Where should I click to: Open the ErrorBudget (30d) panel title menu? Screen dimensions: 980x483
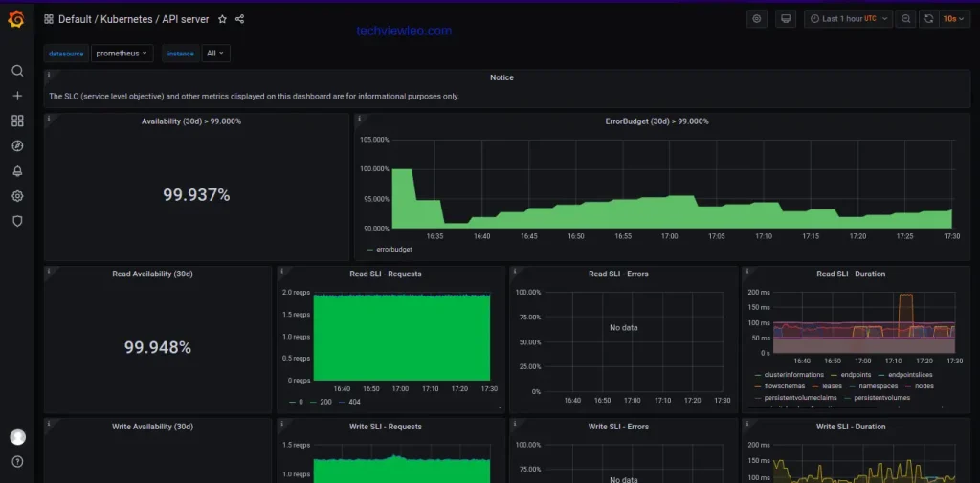click(657, 121)
